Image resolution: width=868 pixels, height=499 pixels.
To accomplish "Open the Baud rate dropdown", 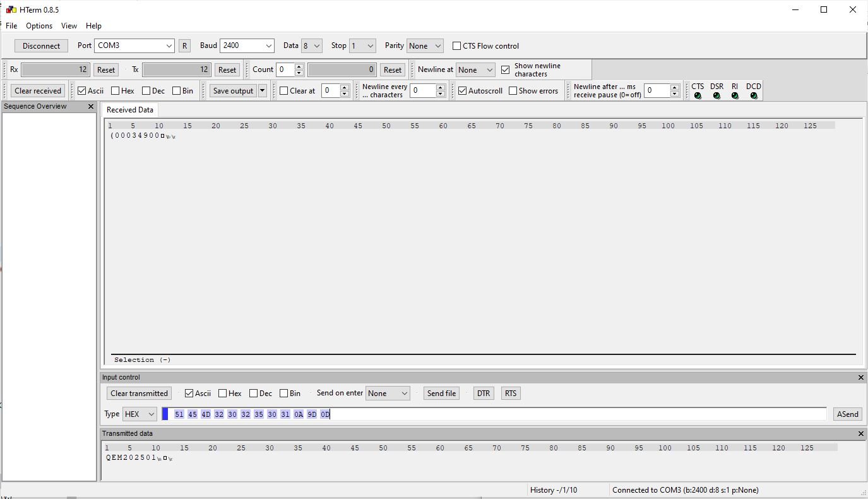I will [268, 46].
